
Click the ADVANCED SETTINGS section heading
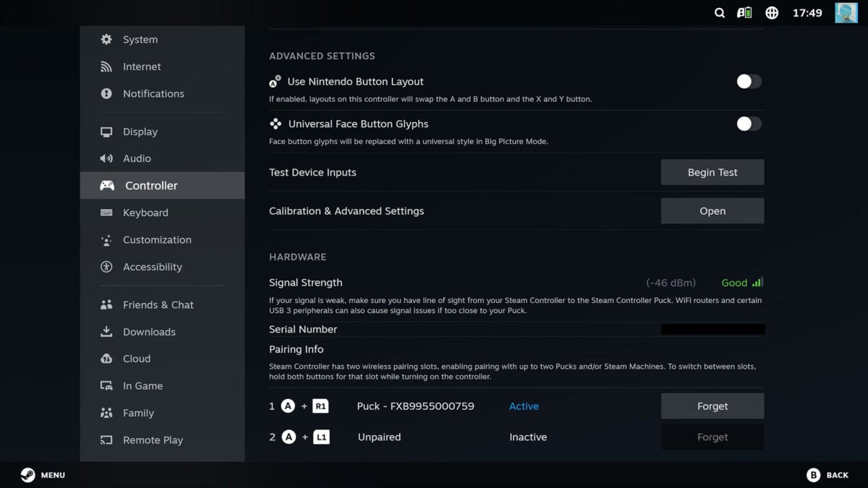[322, 56]
